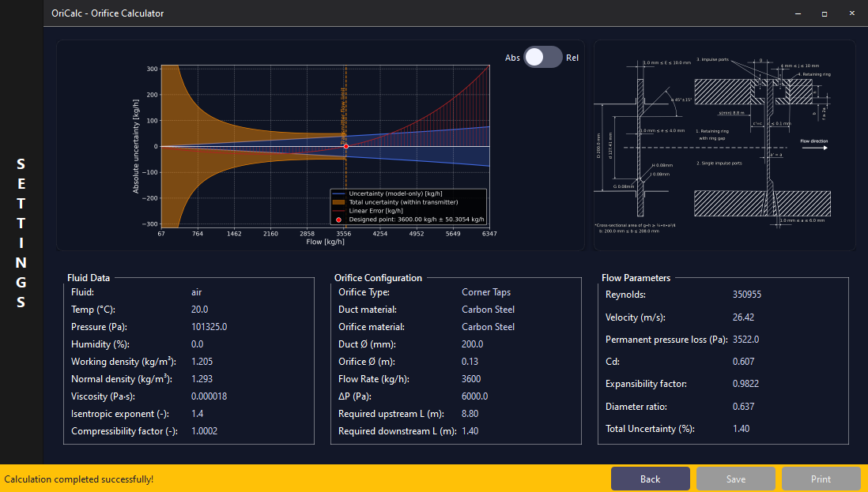Click the Flow direction arrow in the schematic
Viewport: 868px width, 492px height.
point(814,147)
